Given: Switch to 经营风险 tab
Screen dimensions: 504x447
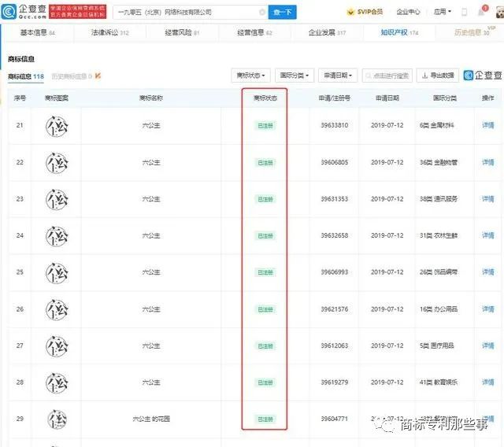Looking at the screenshot, I should pyautogui.click(x=182, y=32).
